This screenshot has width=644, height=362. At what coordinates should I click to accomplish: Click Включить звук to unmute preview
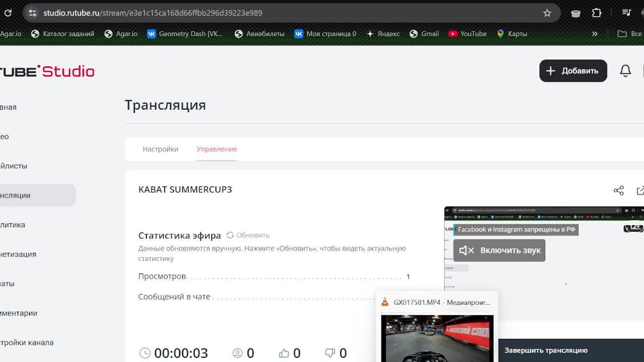pyautogui.click(x=499, y=250)
